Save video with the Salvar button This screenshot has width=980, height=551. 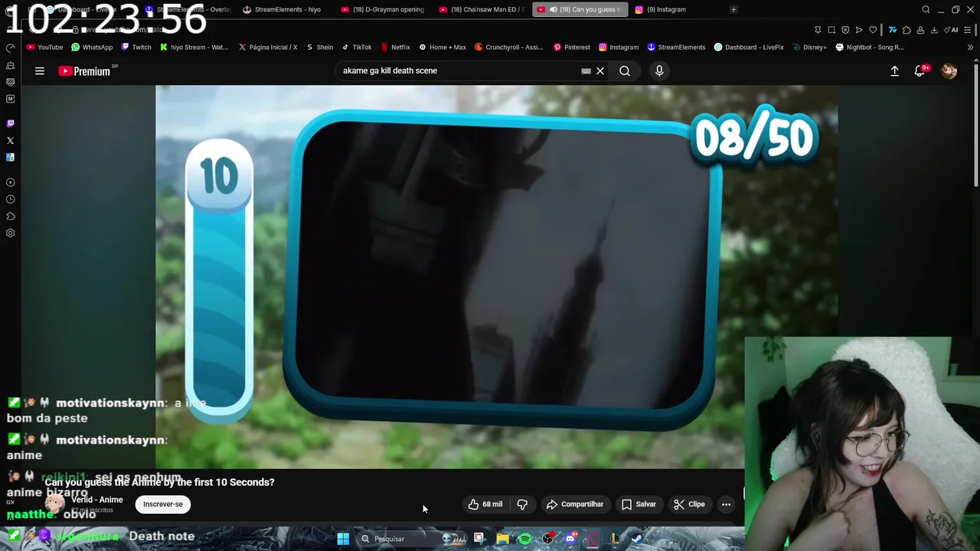(x=639, y=504)
